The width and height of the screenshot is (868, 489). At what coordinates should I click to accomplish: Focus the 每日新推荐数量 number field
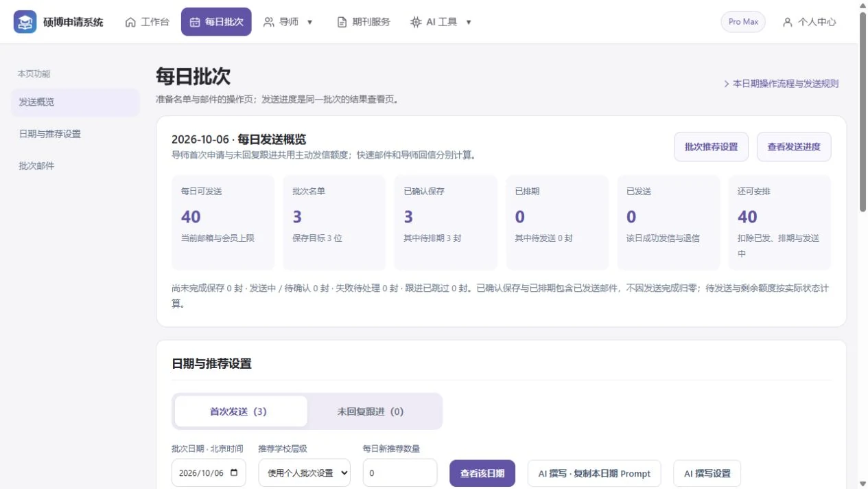[x=400, y=473]
